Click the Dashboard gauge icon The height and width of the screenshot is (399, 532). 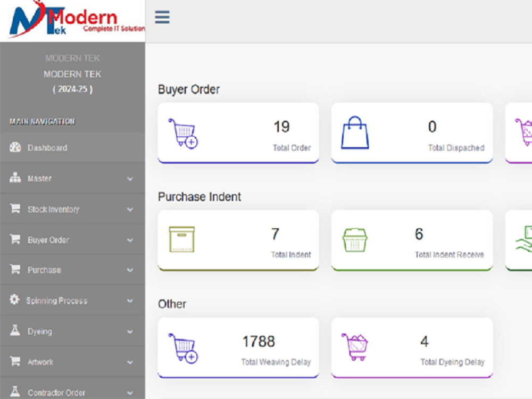point(15,147)
